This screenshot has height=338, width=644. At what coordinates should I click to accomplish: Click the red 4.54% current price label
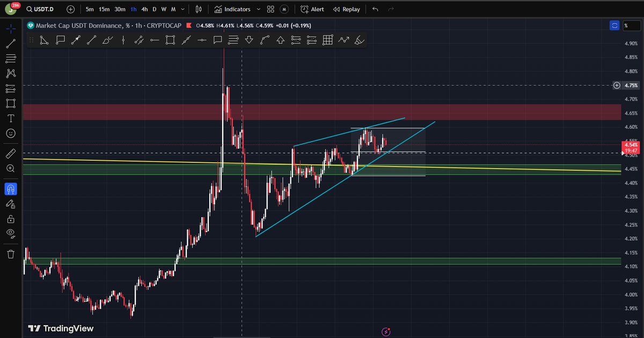point(630,148)
